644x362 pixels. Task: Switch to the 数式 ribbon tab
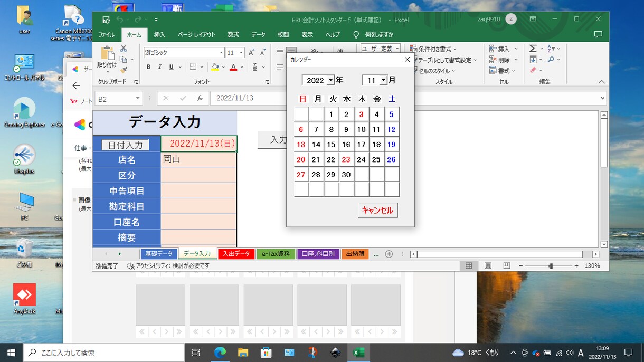[233, 35]
